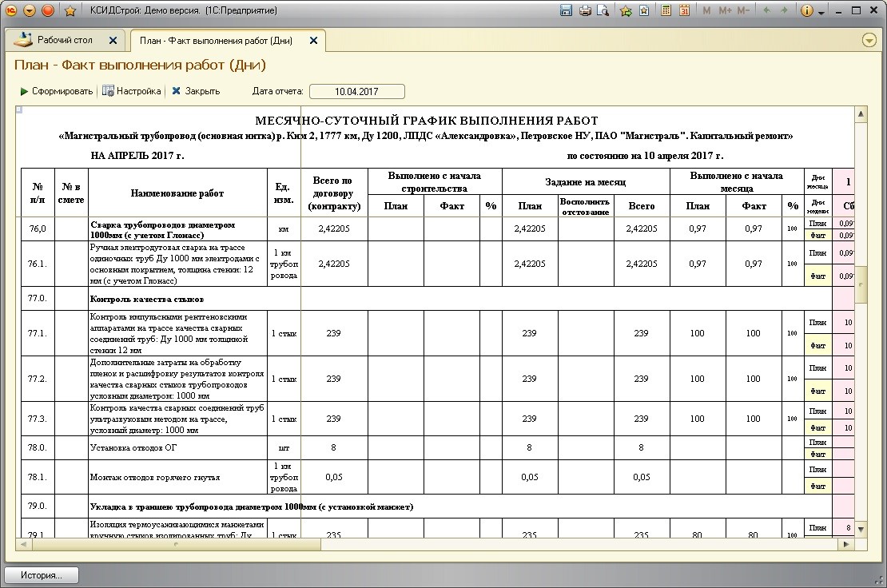Open Favorites star beside the window title
The width and height of the screenshot is (887, 588).
click(70, 10)
